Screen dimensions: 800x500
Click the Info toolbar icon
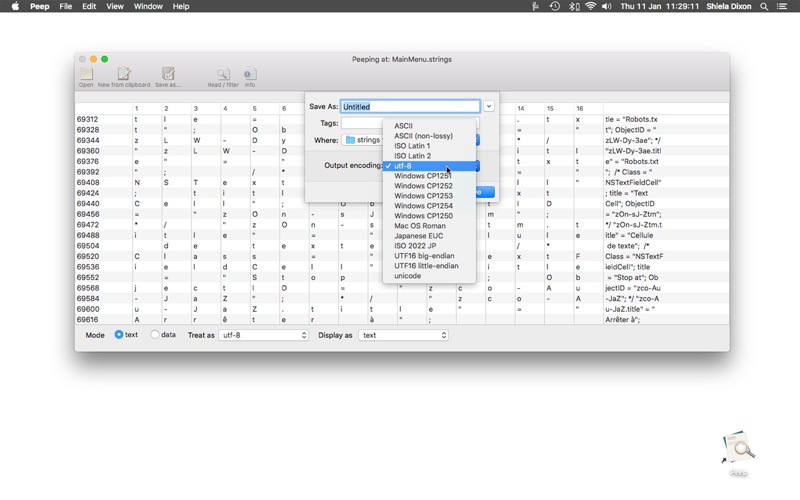249,74
